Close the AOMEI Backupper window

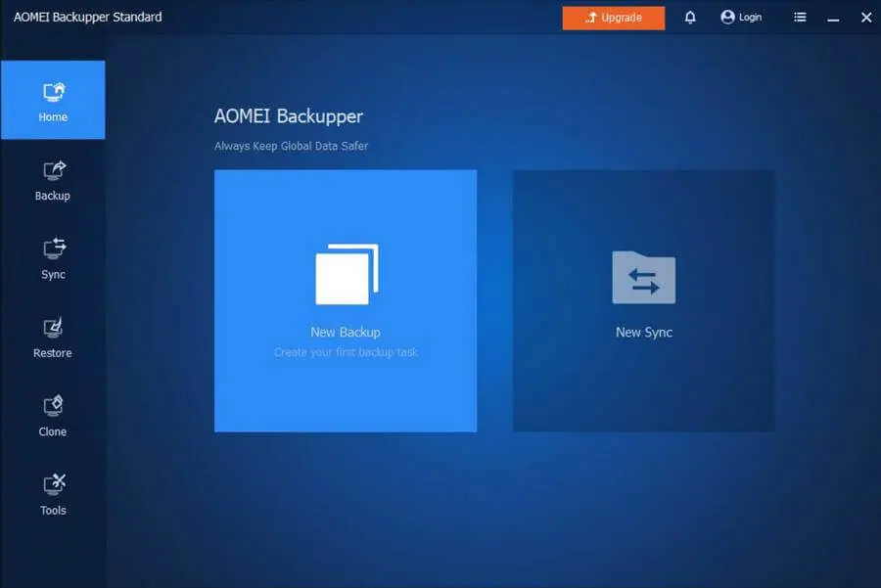click(x=866, y=18)
